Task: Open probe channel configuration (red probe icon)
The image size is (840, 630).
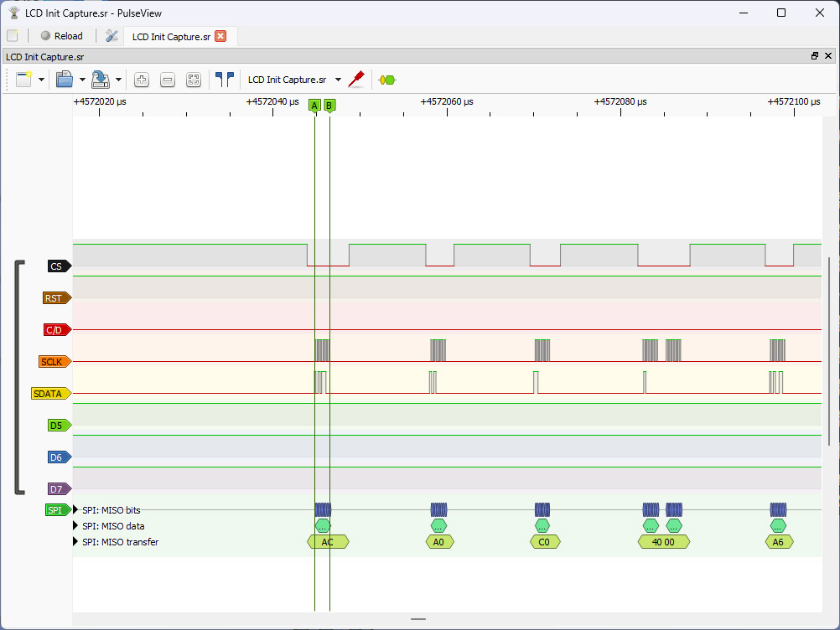Action: [356, 80]
